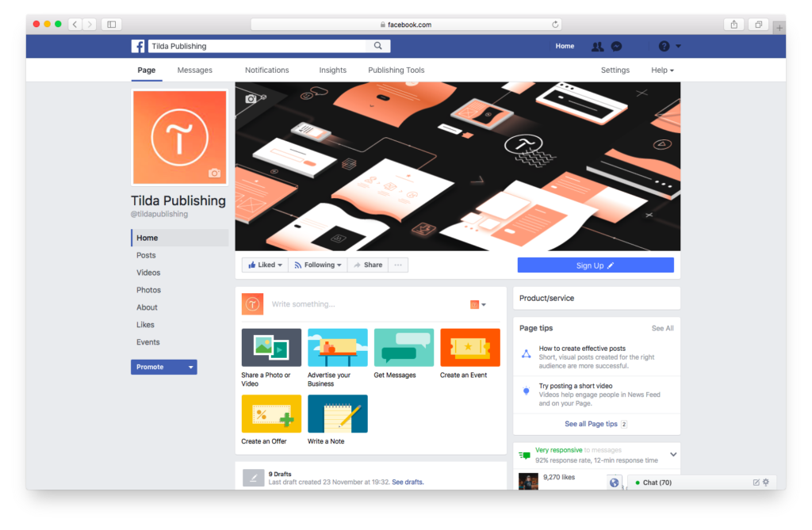Go forward with Safari forward arrow
The image size is (812, 530).
click(x=89, y=25)
